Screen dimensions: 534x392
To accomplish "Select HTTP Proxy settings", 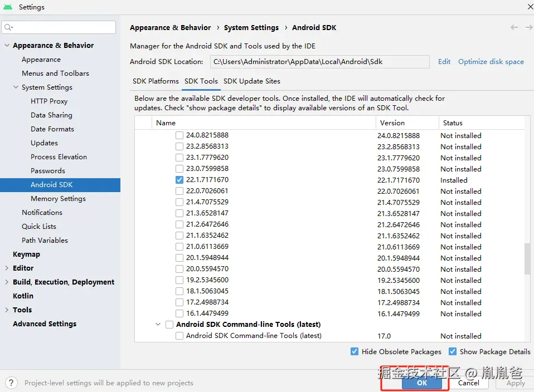I will click(49, 101).
